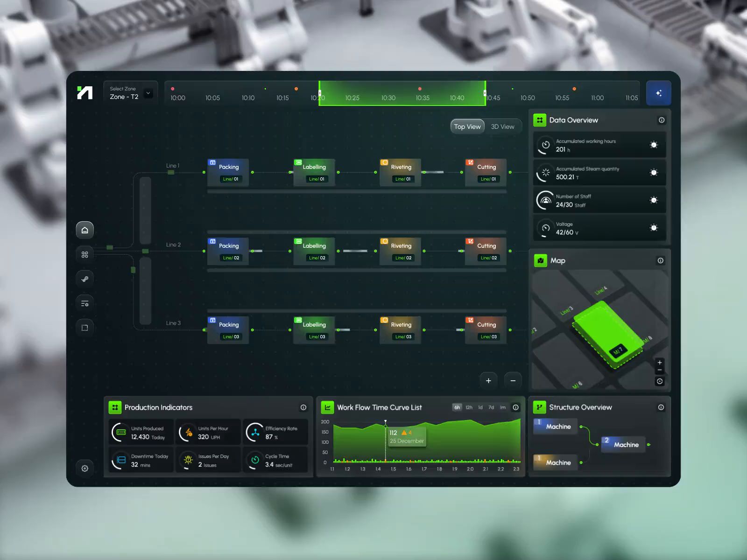Open the Structure Overview info menu

662,407
